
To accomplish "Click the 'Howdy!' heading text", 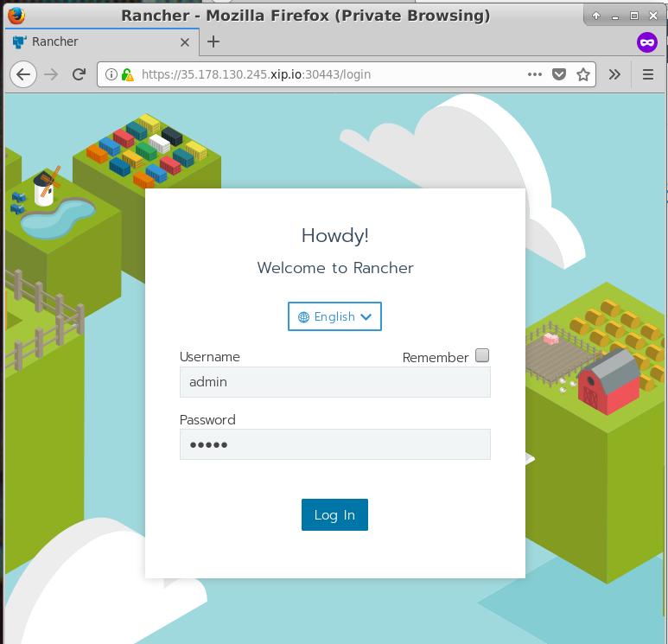I will [334, 236].
